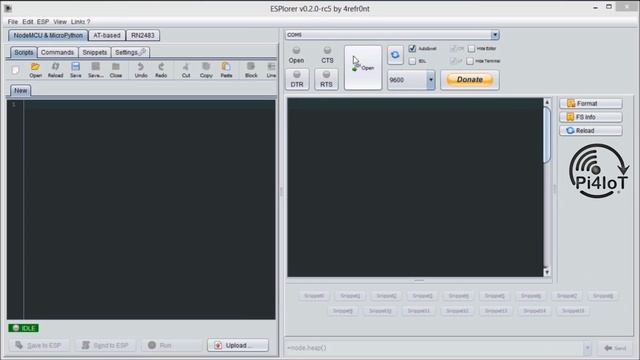Paste from the clipboard using toolbar
Screen dimensions: 640x360
(226, 70)
